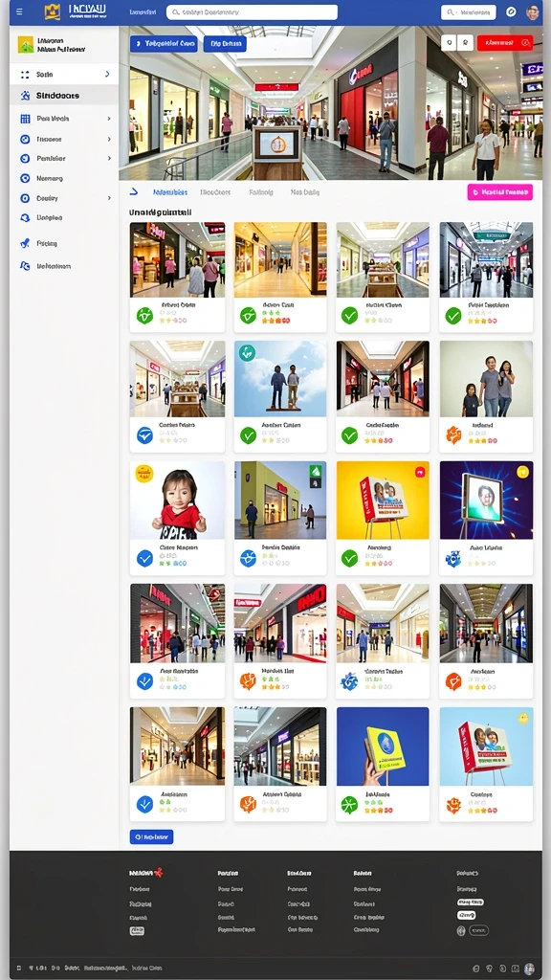Screen dimensions: 551x980
Task: Open the yellow building exterior thumbnail
Action: (280, 500)
